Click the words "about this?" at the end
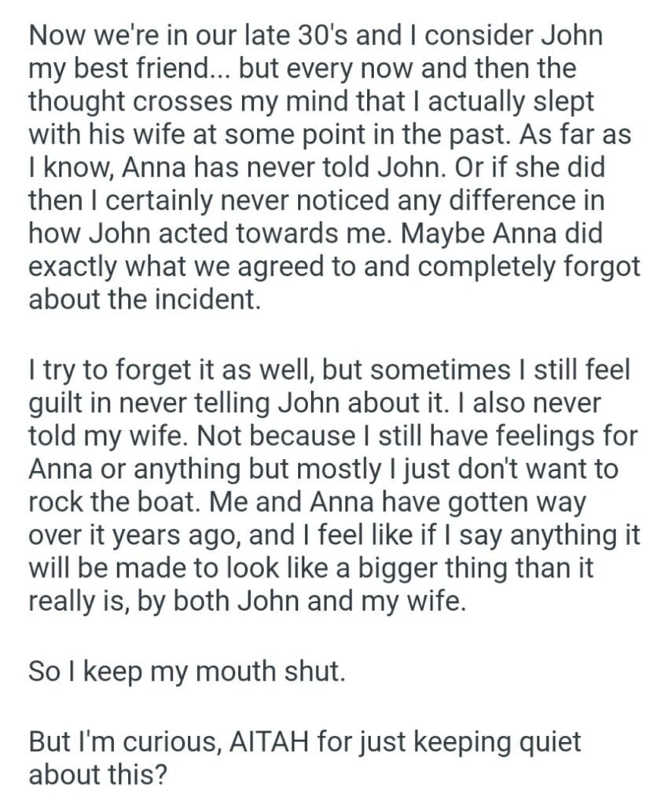 pyautogui.click(x=97, y=774)
